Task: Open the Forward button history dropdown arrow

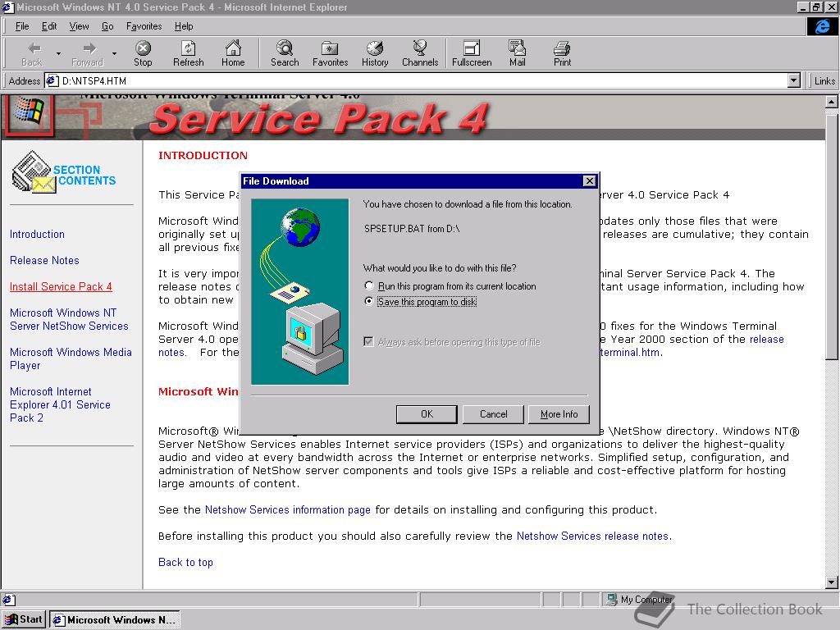Action: pyautogui.click(x=114, y=53)
